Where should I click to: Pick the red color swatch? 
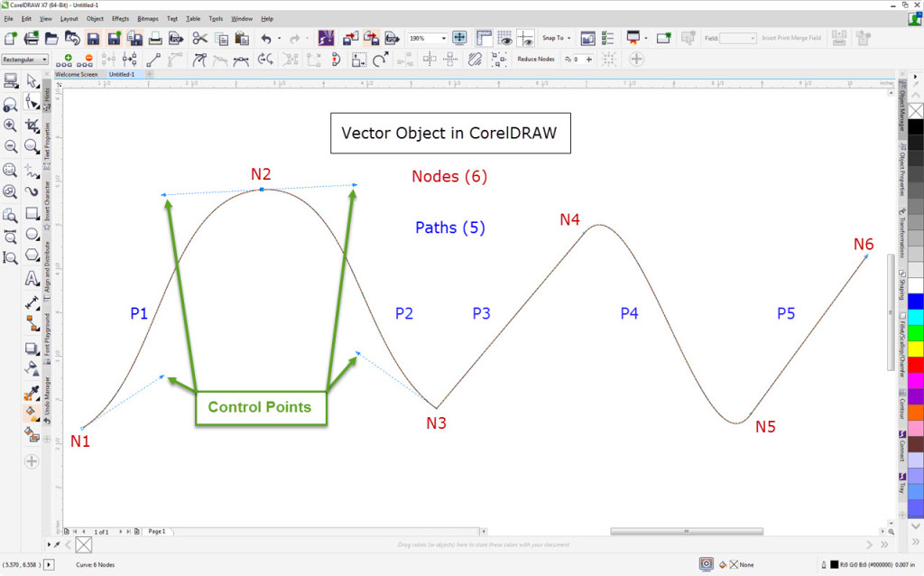(915, 364)
